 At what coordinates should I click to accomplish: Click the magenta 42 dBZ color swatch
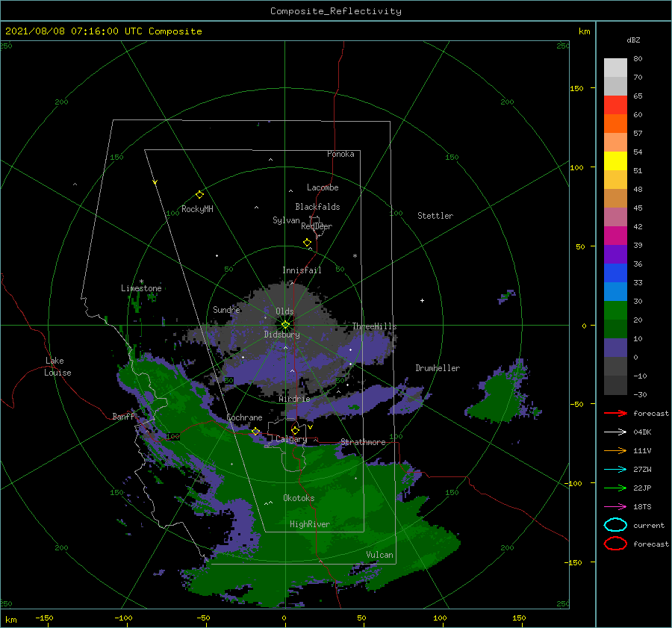coord(615,236)
